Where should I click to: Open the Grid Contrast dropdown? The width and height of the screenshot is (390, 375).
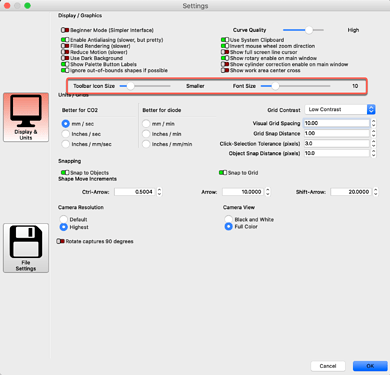(340, 109)
